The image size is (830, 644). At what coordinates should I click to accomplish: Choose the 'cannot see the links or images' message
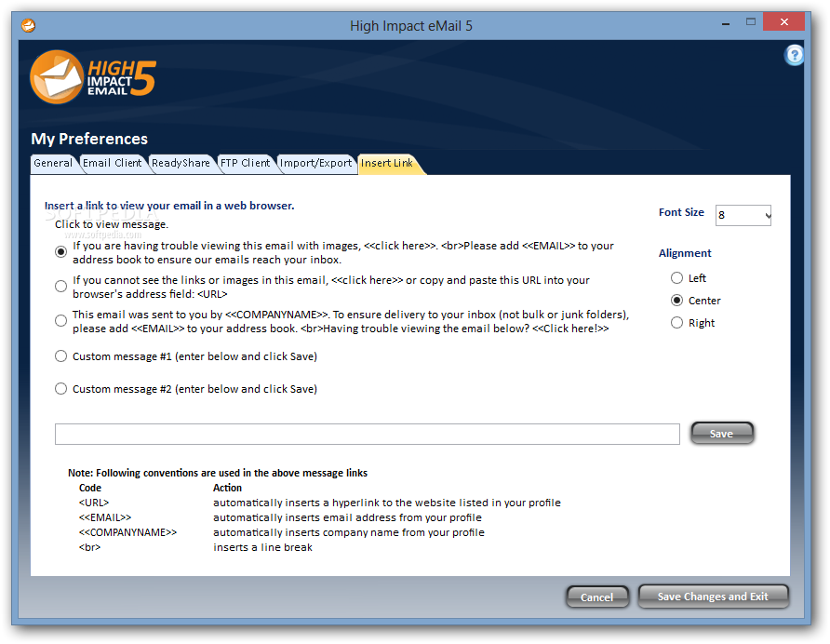coord(60,286)
